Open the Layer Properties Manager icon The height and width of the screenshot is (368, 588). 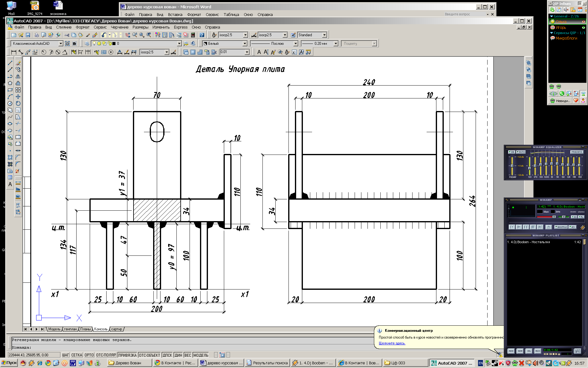point(87,44)
